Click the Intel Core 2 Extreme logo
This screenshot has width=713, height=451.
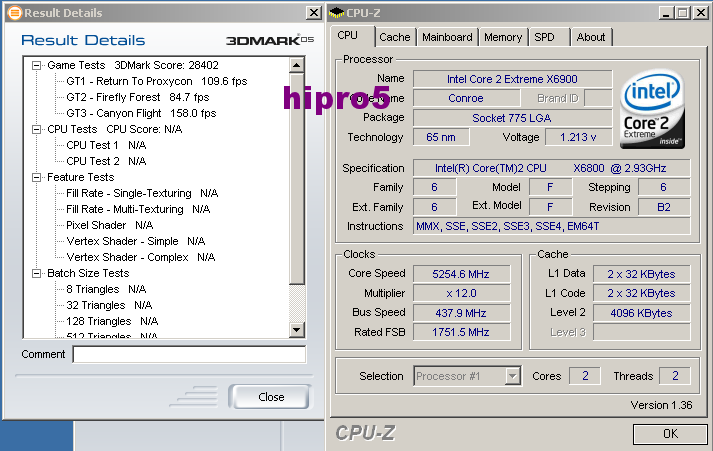point(652,109)
